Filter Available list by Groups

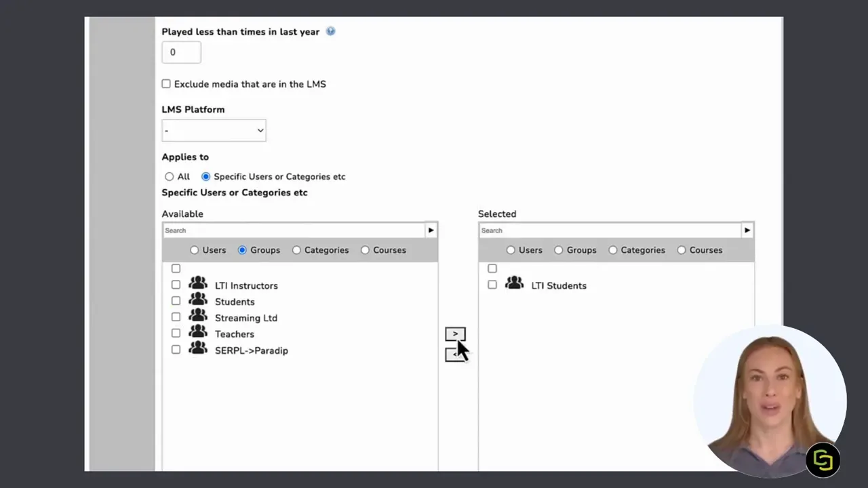click(x=242, y=250)
